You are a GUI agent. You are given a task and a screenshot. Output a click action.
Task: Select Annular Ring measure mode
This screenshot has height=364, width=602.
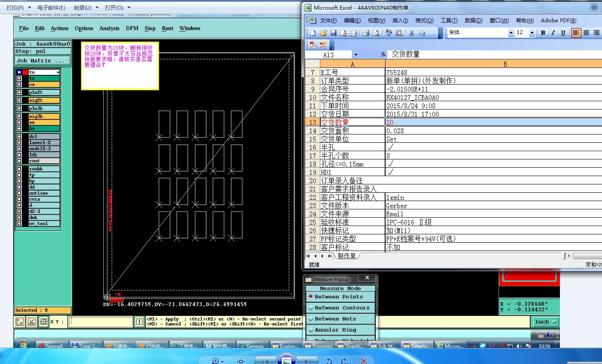[x=340, y=329]
